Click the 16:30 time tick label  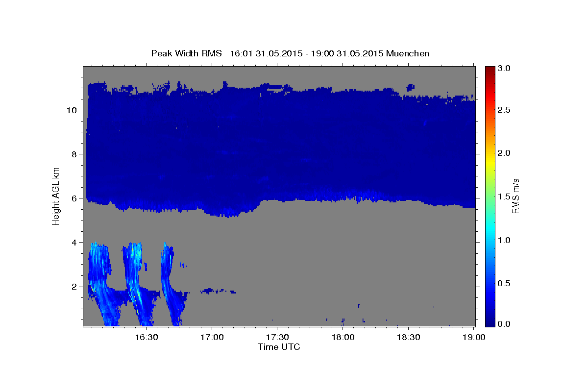[x=147, y=337]
